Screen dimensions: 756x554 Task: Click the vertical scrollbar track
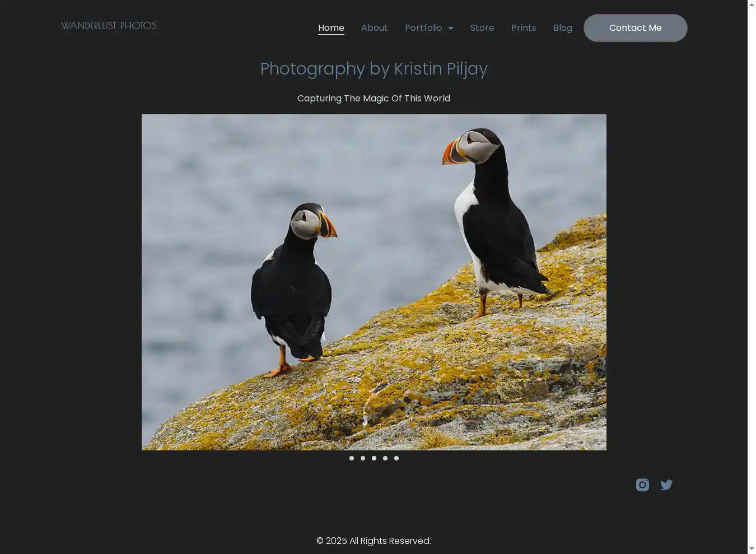pyautogui.click(x=752, y=280)
